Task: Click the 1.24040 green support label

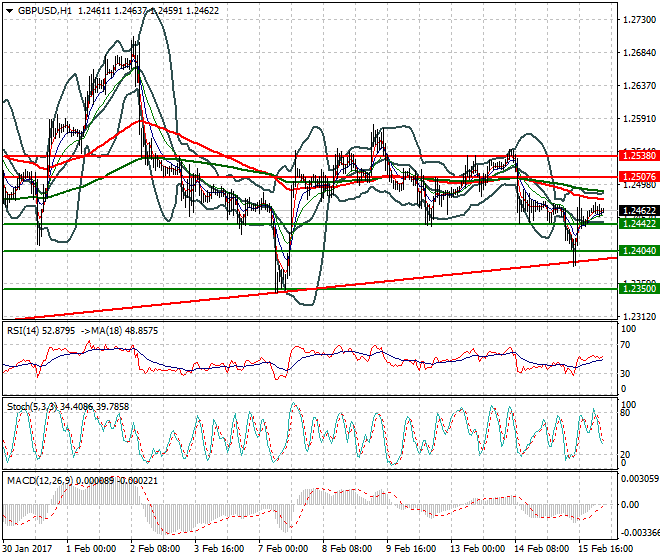Action: [x=639, y=251]
